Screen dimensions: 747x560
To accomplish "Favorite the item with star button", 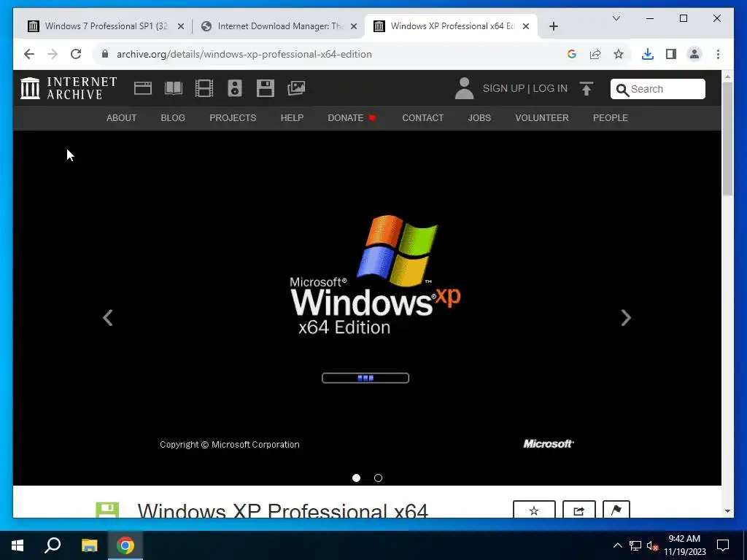I will [x=534, y=510].
